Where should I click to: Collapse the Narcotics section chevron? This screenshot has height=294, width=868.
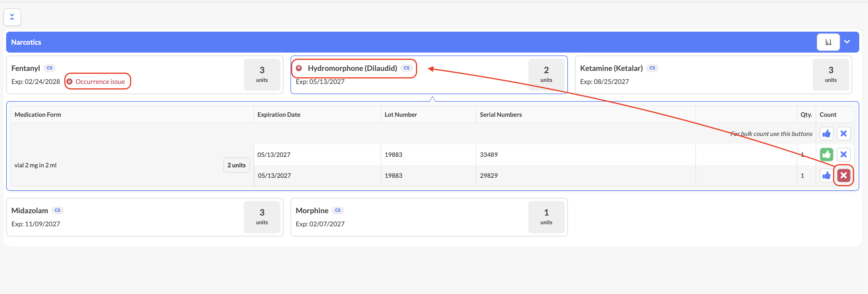[x=847, y=42]
